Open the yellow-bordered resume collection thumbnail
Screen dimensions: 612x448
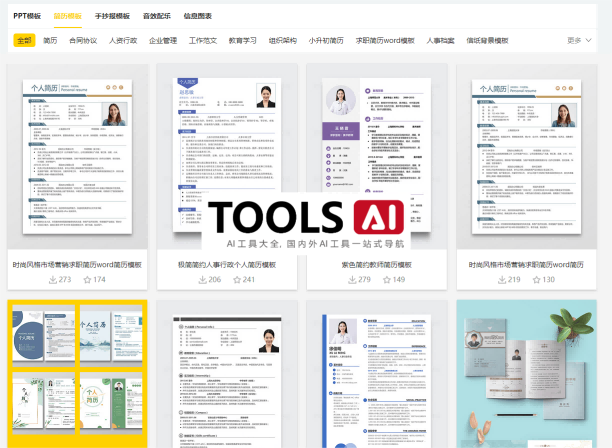pyautogui.click(x=78, y=375)
